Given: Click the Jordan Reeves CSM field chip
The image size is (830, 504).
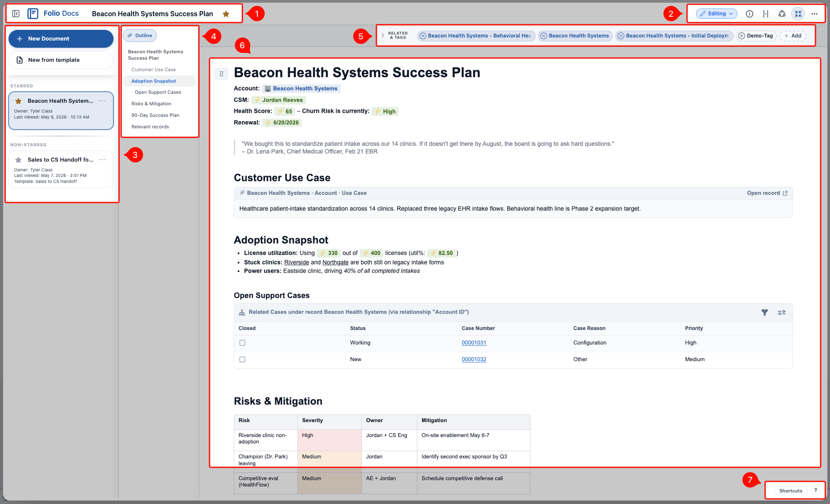Looking at the screenshot, I should coord(279,100).
